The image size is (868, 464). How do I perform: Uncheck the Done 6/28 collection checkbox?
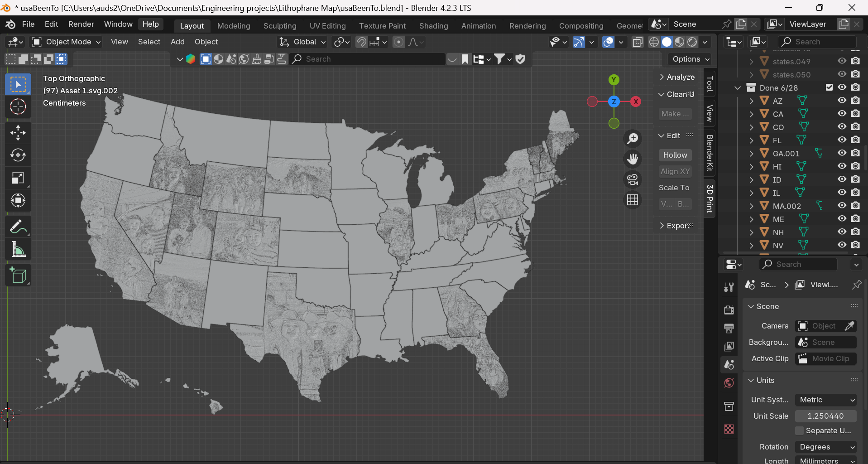click(829, 87)
